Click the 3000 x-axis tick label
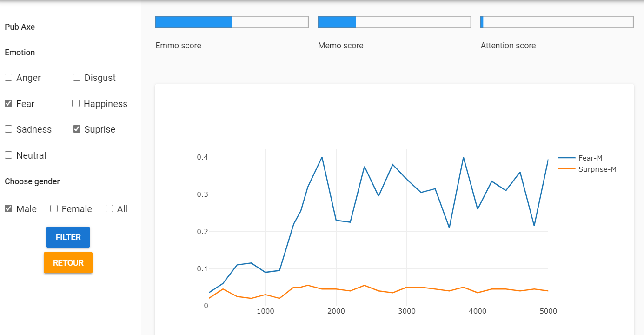Image resolution: width=644 pixels, height=335 pixels. coord(406,311)
